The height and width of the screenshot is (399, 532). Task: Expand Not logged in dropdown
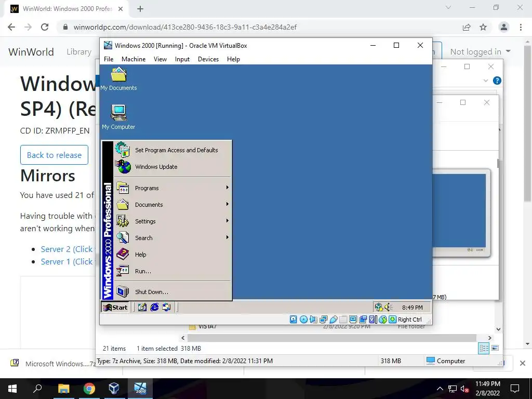(x=480, y=51)
